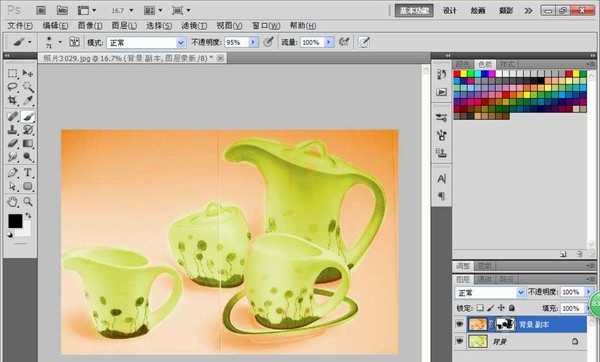Select the Crop tool
The width and height of the screenshot is (600, 362).
13,100
